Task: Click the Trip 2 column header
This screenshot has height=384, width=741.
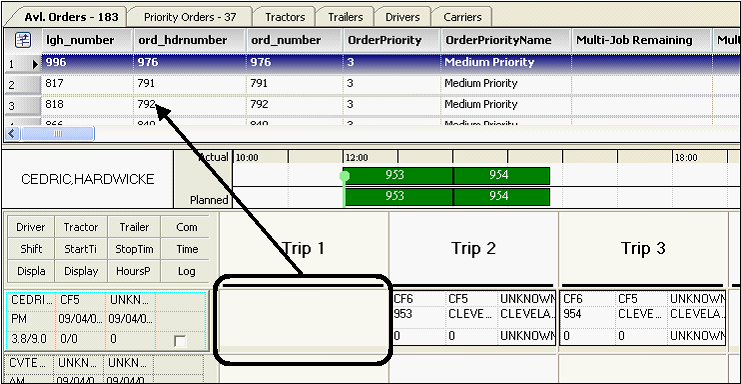Action: pyautogui.click(x=474, y=248)
